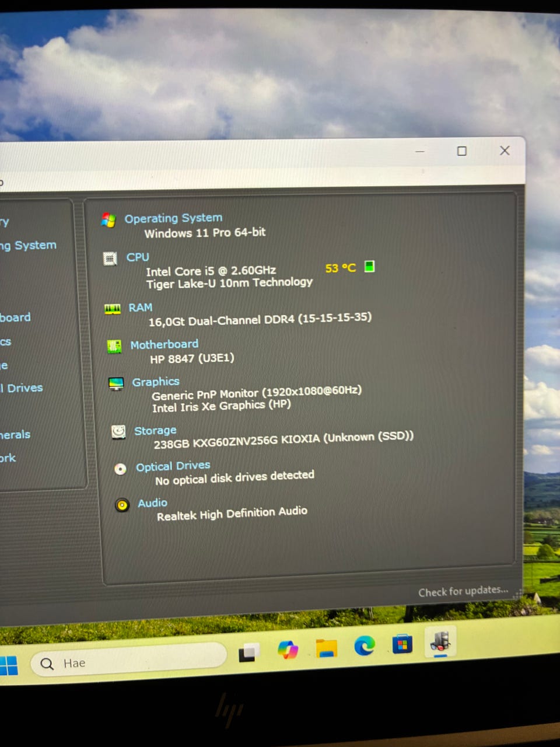560x747 pixels.
Task: Click the green Motherboard icon
Action: coord(114,347)
